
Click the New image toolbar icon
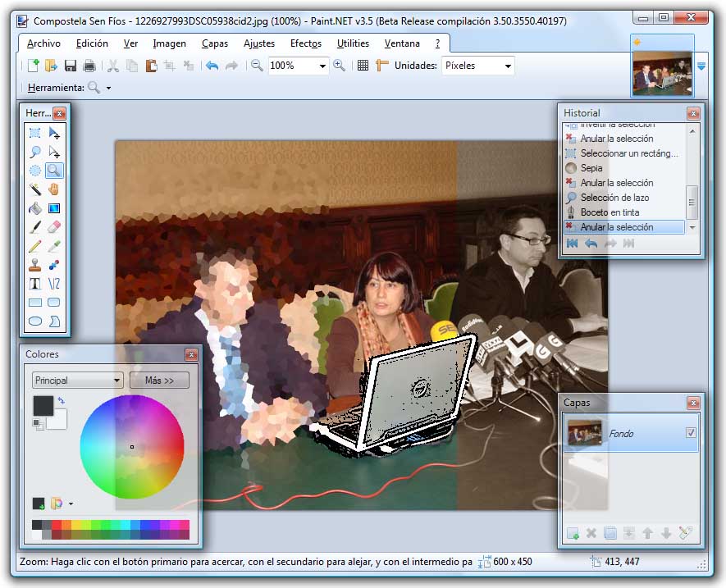(33, 66)
